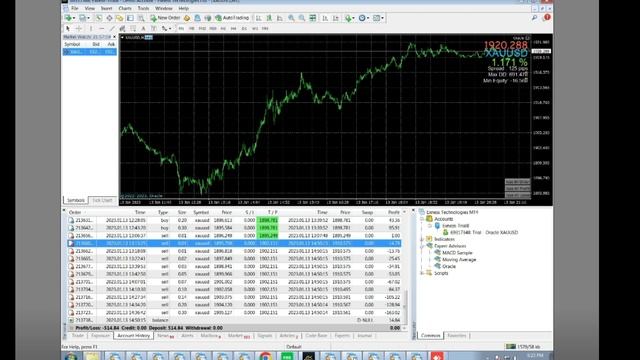Open the Templates dropdown icon
Screen dimensions: 640x360
[x=378, y=18]
